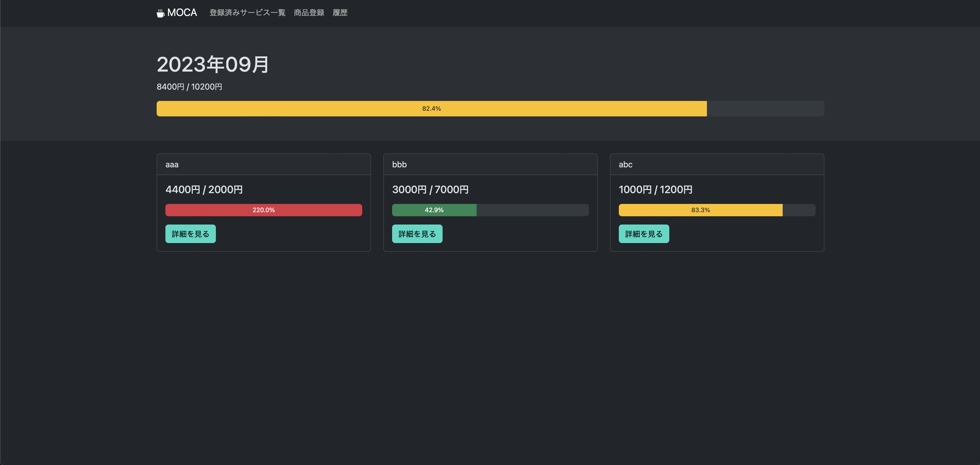Select the bbb card title
This screenshot has width=980, height=465.
pos(399,164)
